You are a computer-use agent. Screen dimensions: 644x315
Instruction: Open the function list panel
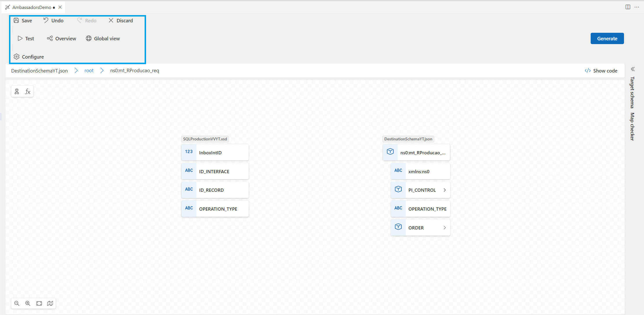click(28, 91)
